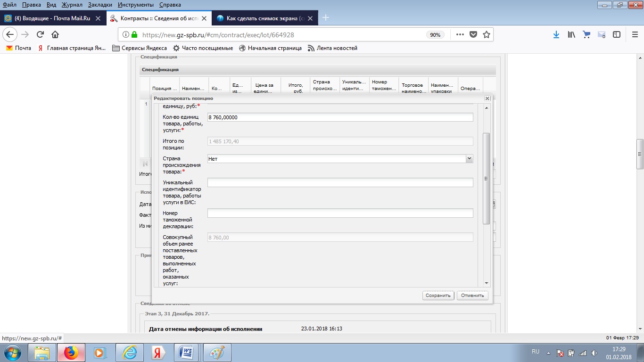
Task: Open Yandex browser taskbar icon
Action: point(158,353)
